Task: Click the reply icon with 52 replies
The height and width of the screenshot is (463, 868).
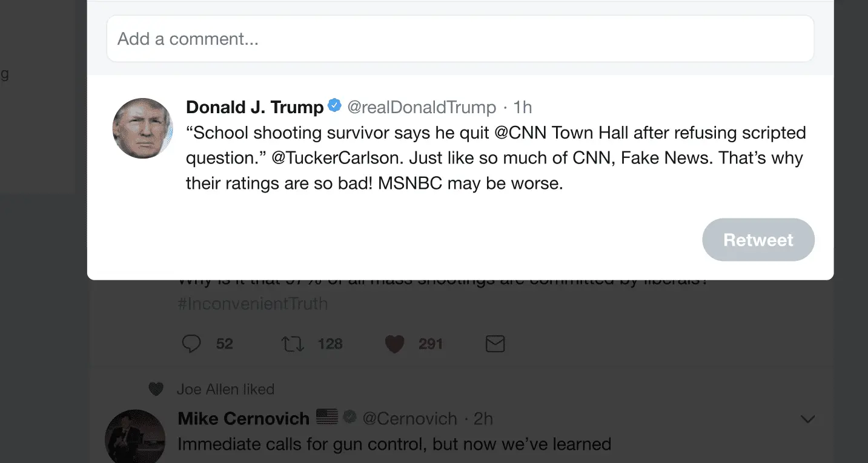Action: (191, 344)
